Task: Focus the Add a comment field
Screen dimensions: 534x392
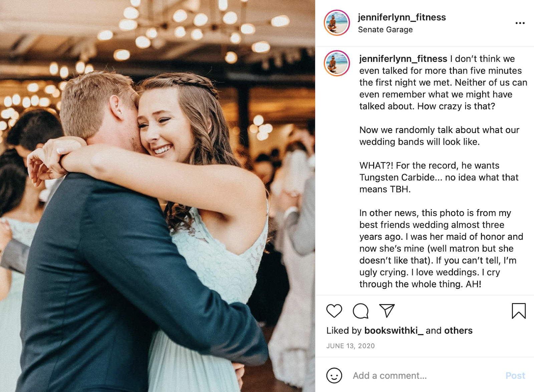Action: 427,376
